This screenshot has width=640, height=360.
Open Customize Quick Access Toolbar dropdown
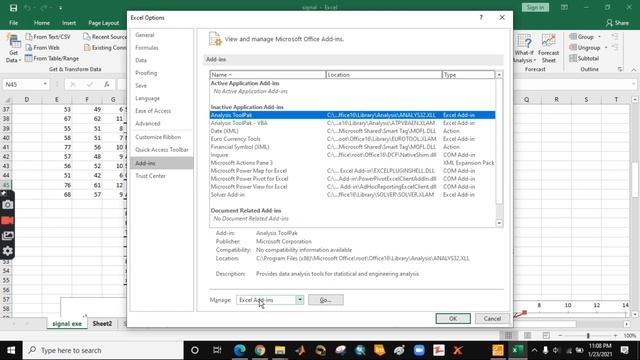click(x=61, y=8)
